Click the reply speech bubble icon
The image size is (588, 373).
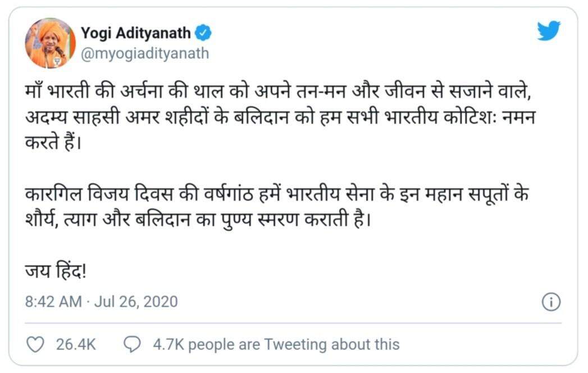coord(132,344)
